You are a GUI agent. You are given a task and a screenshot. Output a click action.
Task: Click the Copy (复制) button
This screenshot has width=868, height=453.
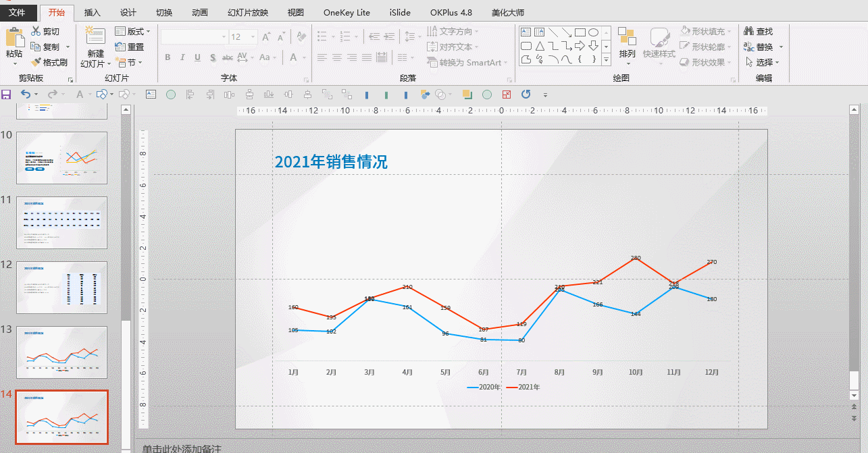(45, 47)
